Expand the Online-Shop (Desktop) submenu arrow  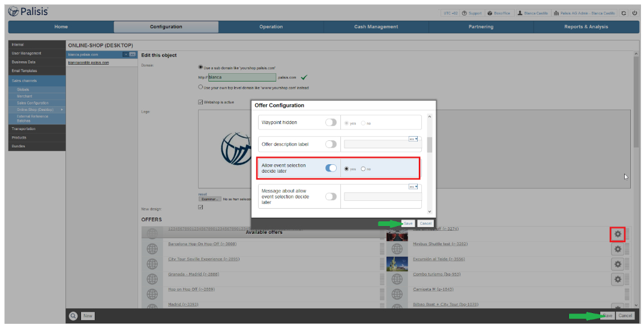[62, 110]
